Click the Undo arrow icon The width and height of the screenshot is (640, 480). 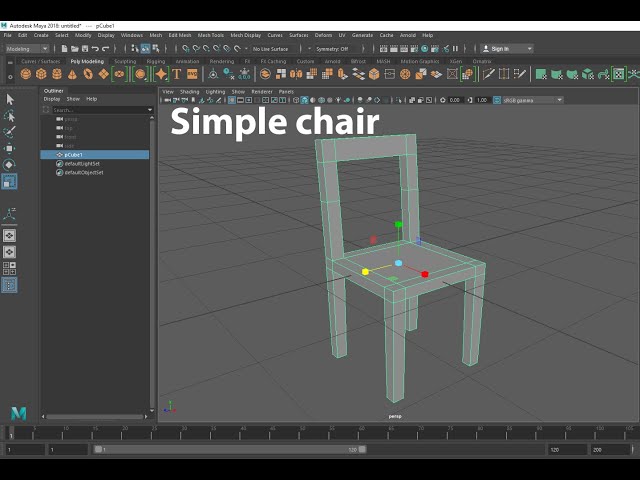95,49
